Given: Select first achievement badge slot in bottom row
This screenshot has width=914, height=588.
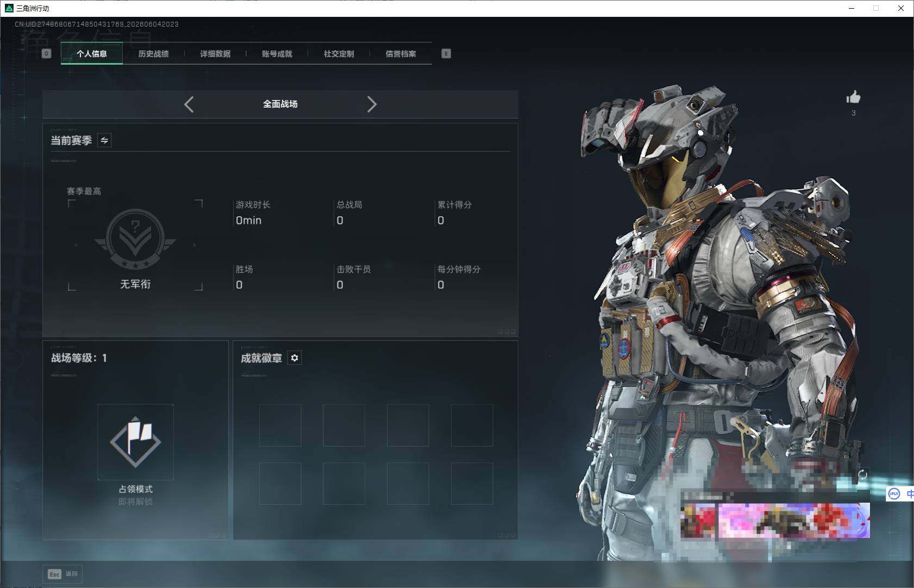Looking at the screenshot, I should pos(280,484).
